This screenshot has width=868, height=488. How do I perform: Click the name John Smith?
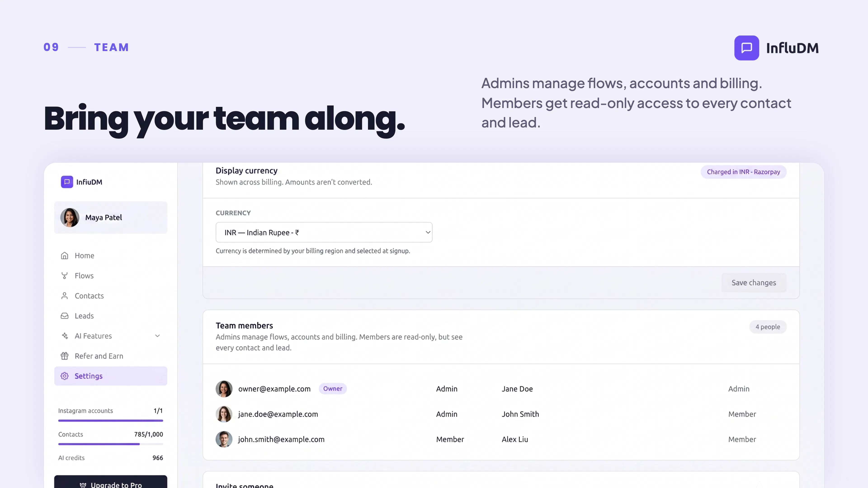click(520, 414)
